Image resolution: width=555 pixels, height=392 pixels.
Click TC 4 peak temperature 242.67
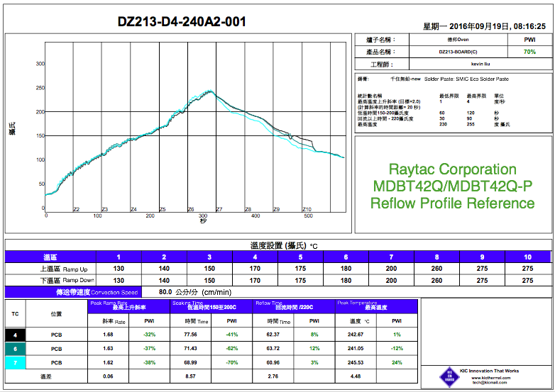(356, 335)
